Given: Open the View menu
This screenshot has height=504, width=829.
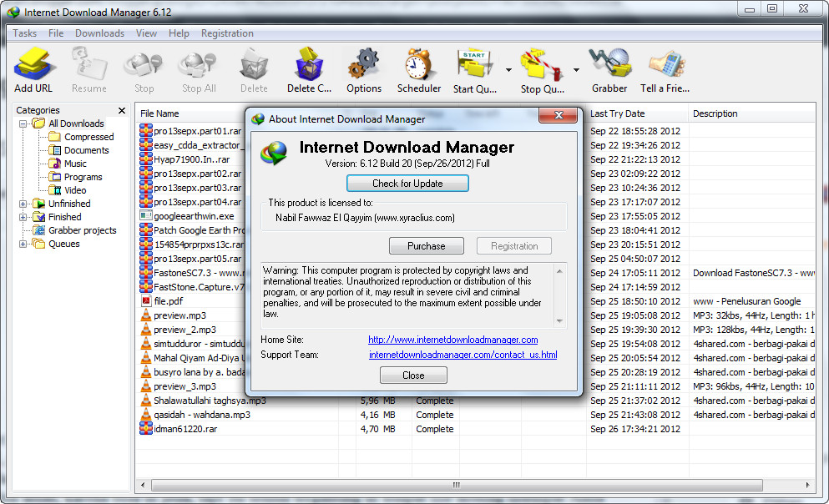Looking at the screenshot, I should tap(146, 33).
